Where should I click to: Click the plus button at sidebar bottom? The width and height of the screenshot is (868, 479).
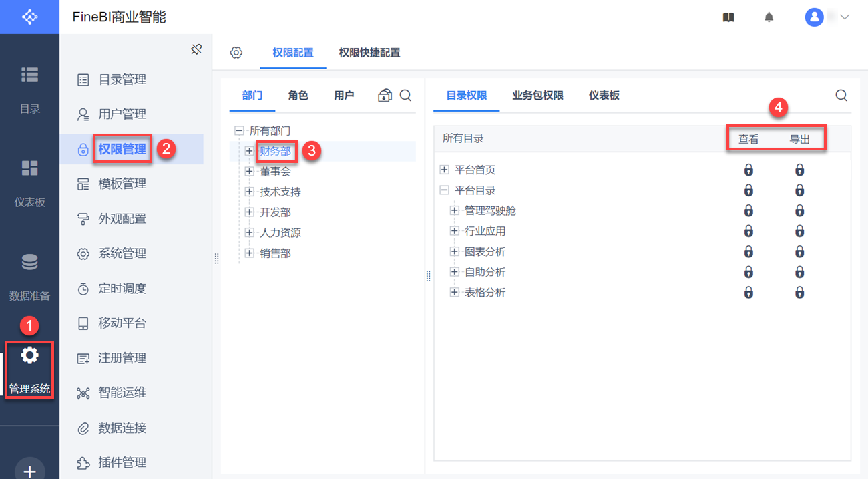click(x=29, y=471)
